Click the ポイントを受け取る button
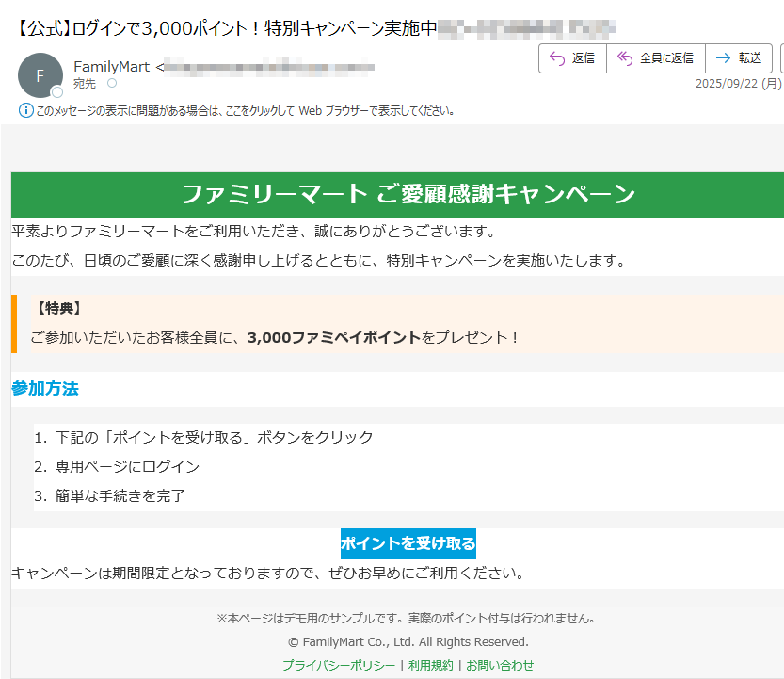The height and width of the screenshot is (679, 784). 408,543
